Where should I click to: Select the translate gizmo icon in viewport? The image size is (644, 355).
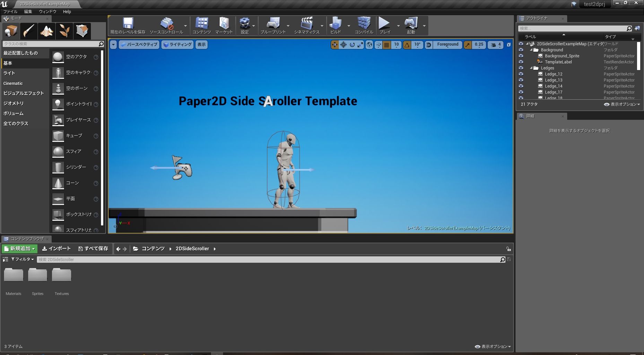pos(334,45)
